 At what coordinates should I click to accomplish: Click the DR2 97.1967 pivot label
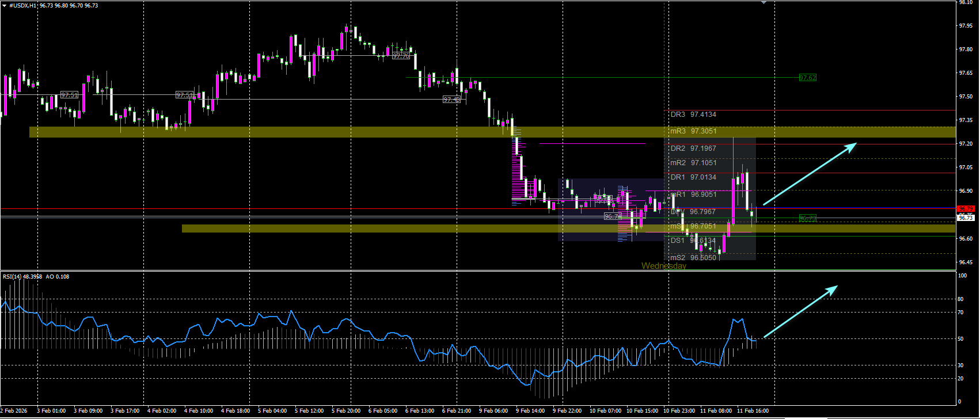coord(693,148)
